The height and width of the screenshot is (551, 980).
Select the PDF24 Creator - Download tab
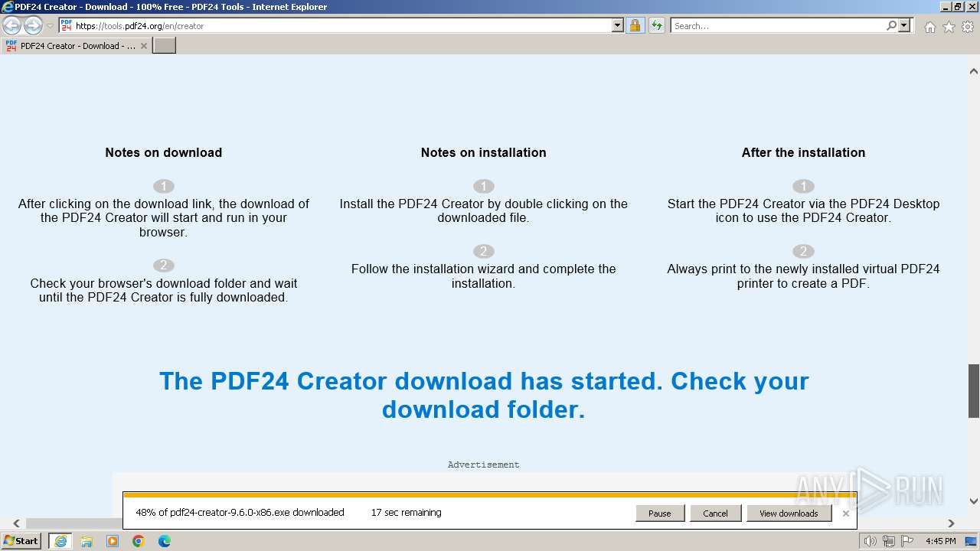(77, 46)
